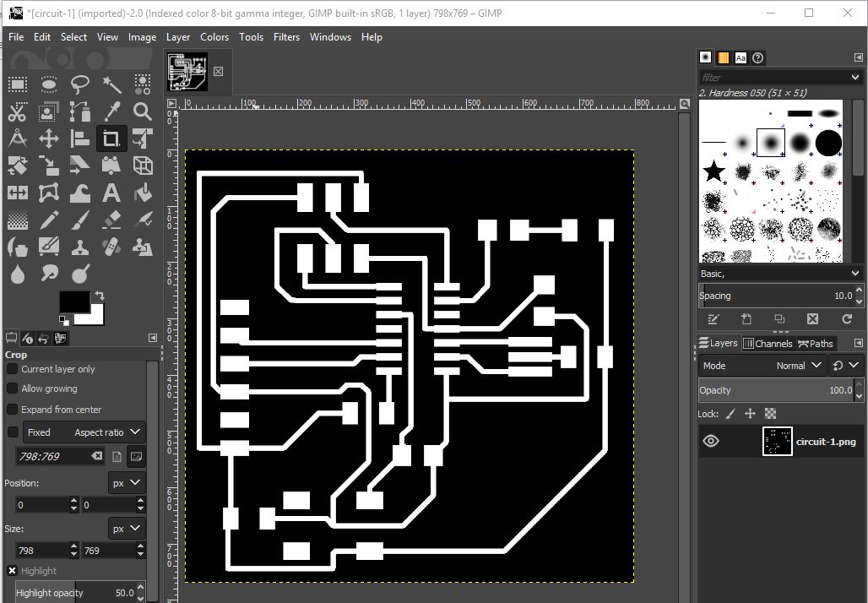
Task: Select the Ellipse Select tool
Action: coord(49,84)
